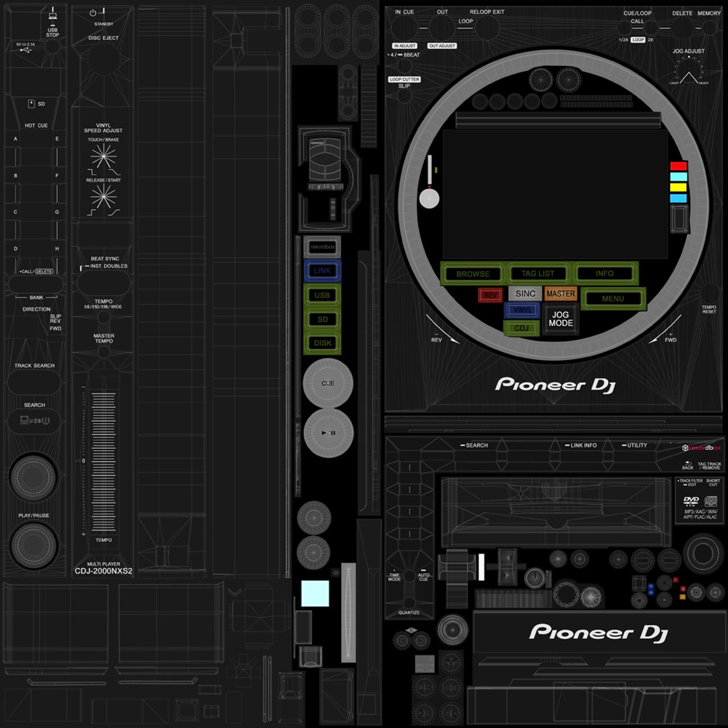This screenshot has height=728, width=728.
Task: Toggle the red REV button
Action: 490,295
